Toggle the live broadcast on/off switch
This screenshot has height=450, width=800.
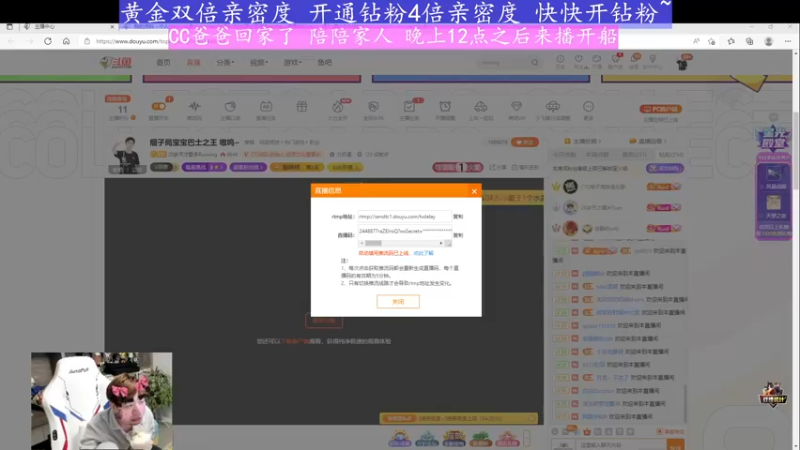tap(159, 106)
